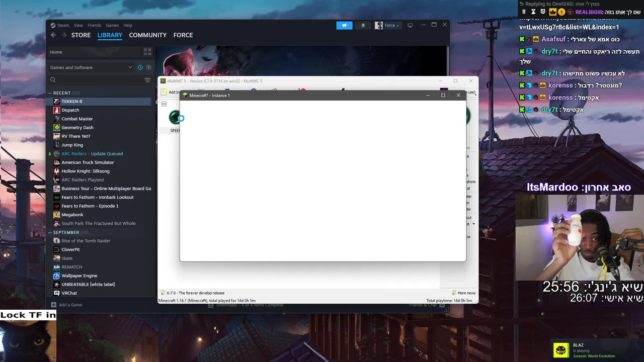Open the Force account dropdown
Image resolution: width=644 pixels, height=362 pixels.
pos(387,25)
